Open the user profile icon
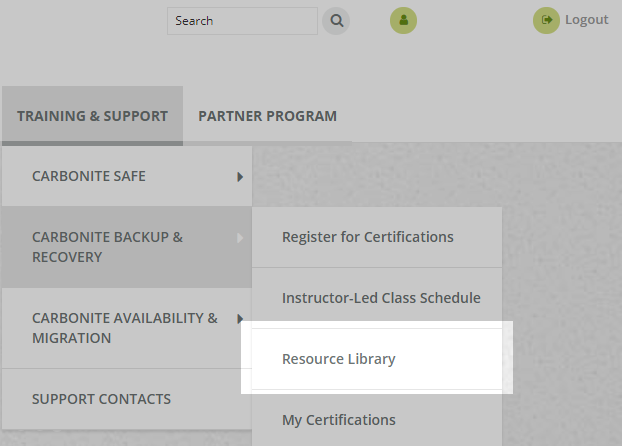622x446 pixels. [x=403, y=20]
